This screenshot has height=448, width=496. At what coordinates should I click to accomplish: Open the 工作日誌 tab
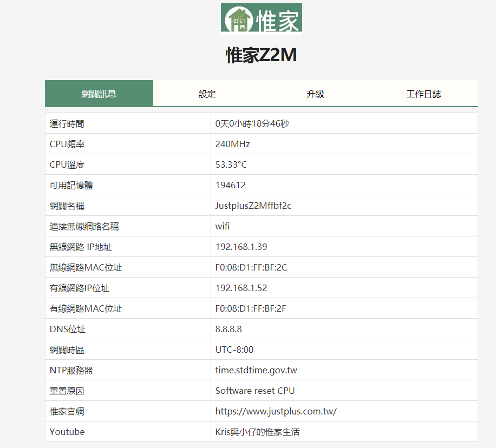423,94
